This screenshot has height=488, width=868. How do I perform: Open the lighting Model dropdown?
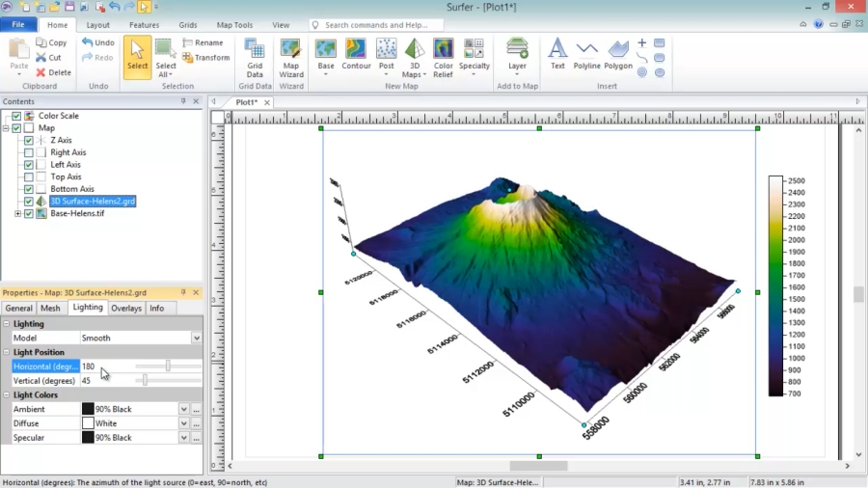click(197, 339)
